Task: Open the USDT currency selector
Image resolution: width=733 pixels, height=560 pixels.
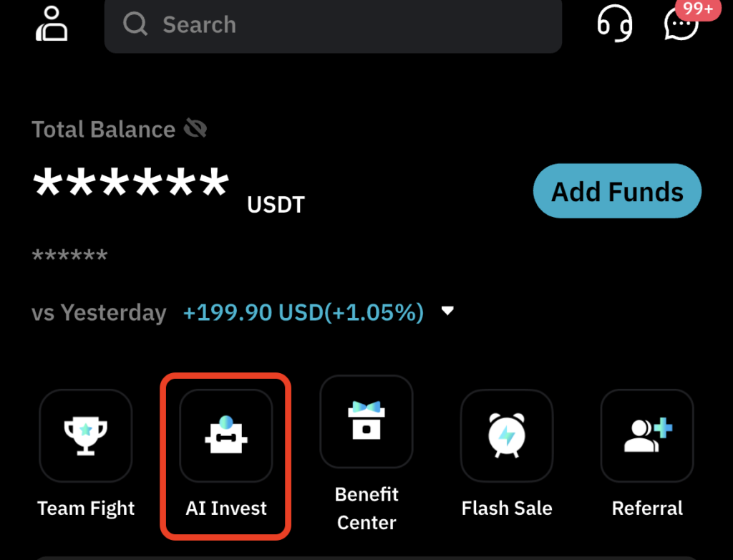Action: tap(275, 205)
